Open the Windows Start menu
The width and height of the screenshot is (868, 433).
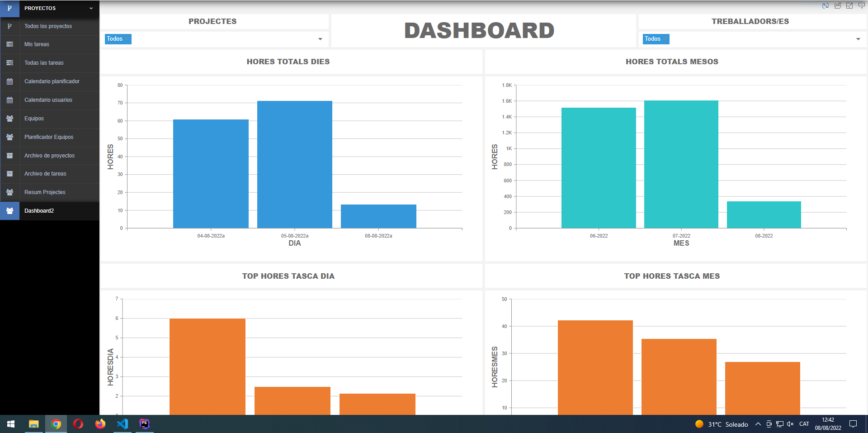point(11,424)
